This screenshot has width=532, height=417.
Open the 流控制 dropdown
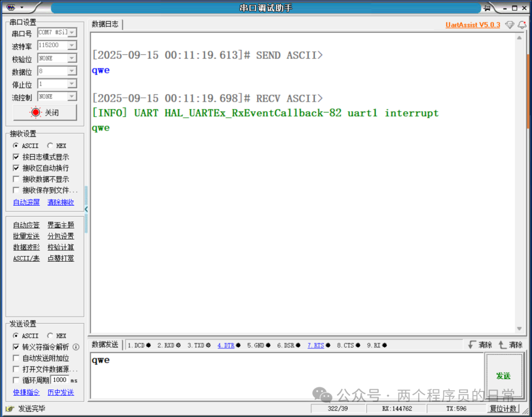click(72, 96)
